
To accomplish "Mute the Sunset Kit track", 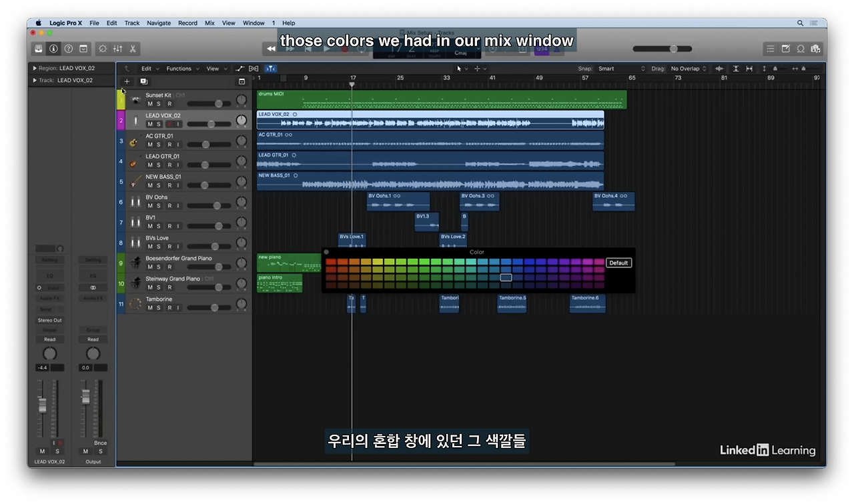I will pos(150,104).
